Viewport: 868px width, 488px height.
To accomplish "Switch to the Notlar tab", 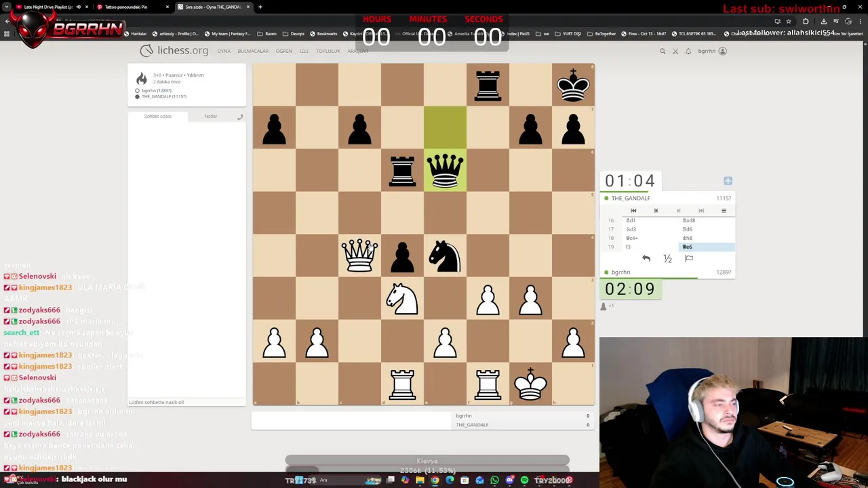I will pyautogui.click(x=211, y=117).
